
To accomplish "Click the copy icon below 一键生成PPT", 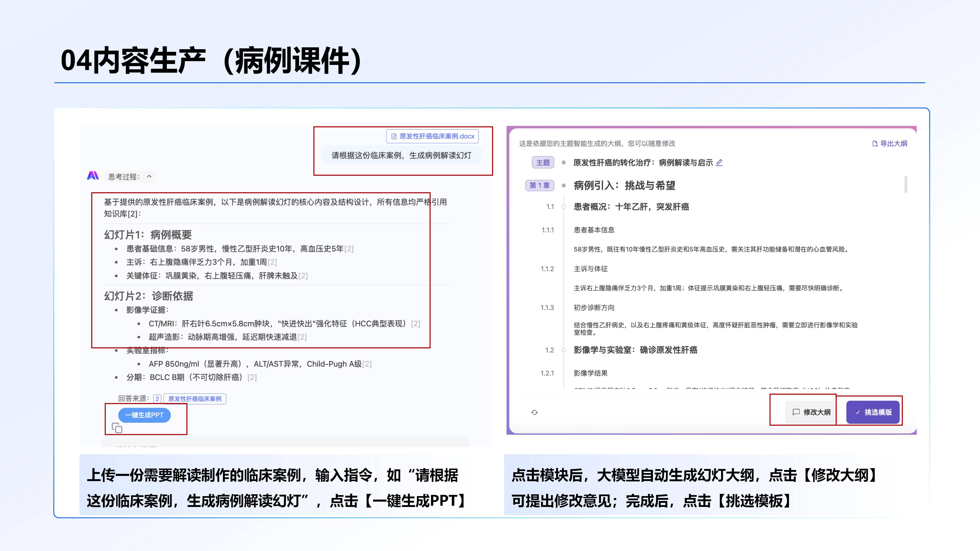I will tap(117, 427).
